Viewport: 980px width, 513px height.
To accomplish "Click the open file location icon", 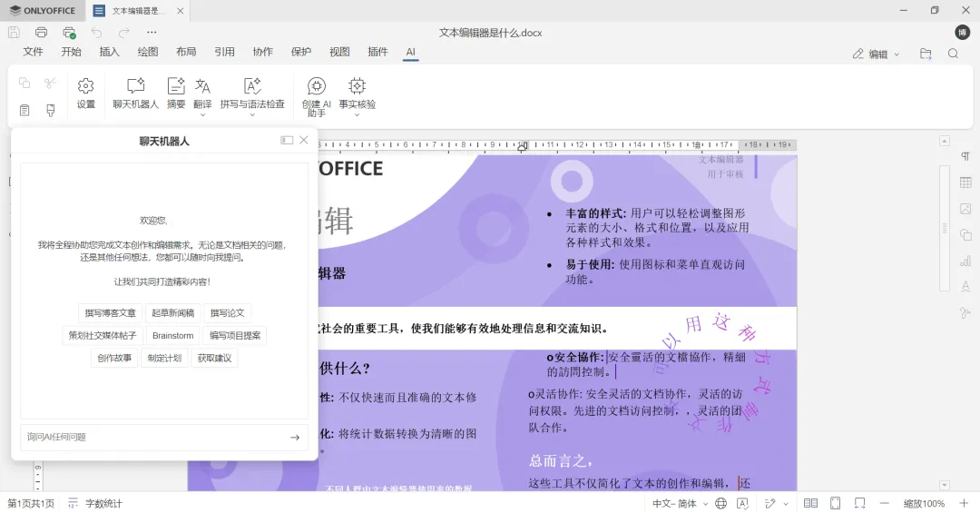I will click(x=926, y=54).
